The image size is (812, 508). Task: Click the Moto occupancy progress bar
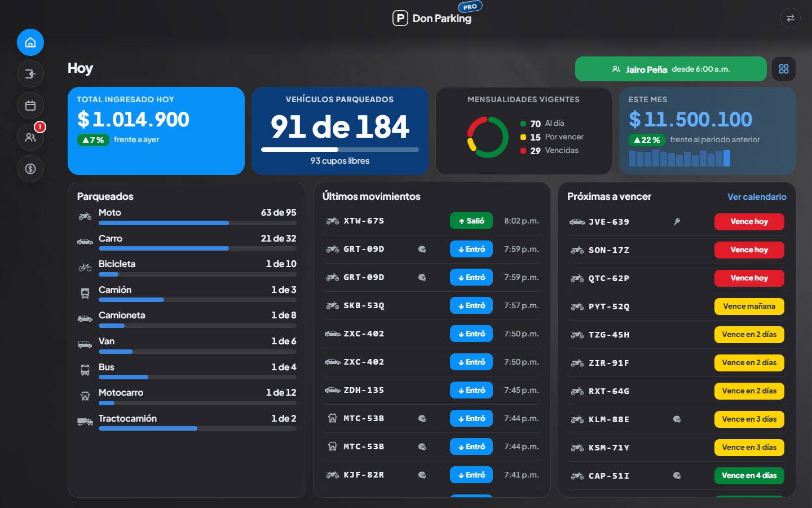tap(197, 223)
